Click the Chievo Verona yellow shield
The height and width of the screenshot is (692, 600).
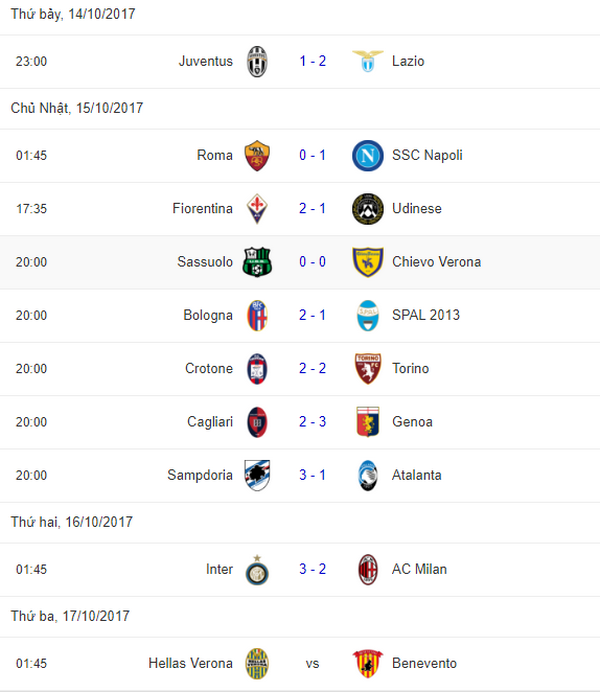point(368,262)
